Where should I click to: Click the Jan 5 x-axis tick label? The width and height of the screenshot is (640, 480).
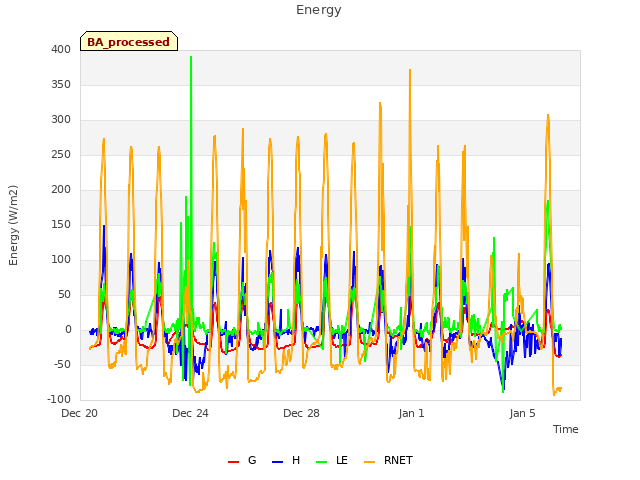[x=522, y=413]
